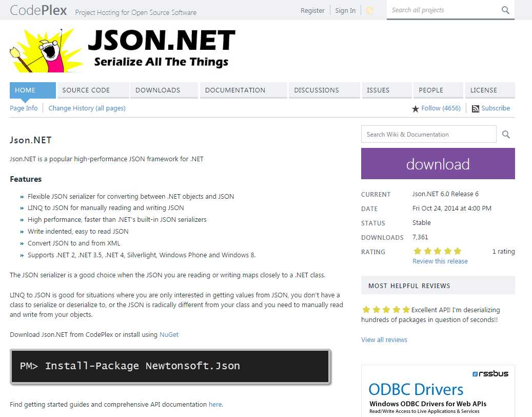Screen dimensions: 532x417
Task: Open the DOCUMENTATION tab
Action: pos(244,90)
